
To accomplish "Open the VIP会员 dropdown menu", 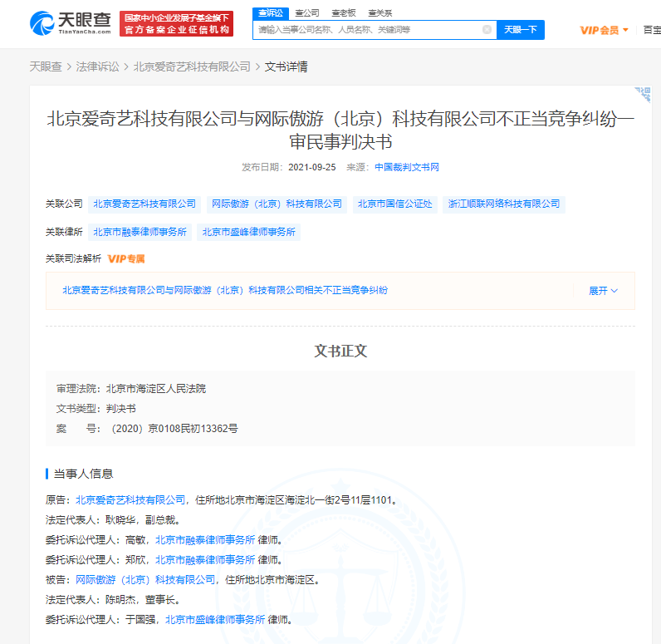I will [604, 30].
